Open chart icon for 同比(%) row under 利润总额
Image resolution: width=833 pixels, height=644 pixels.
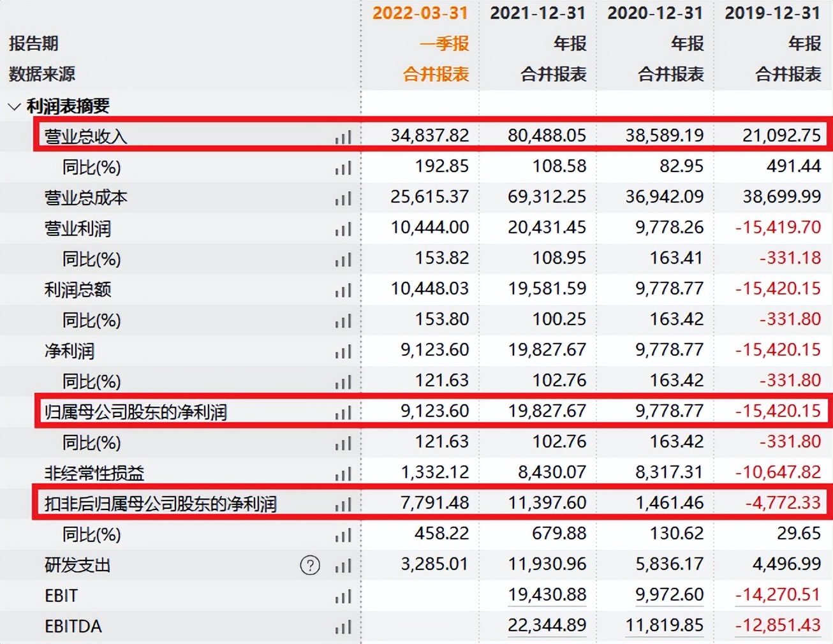343,320
